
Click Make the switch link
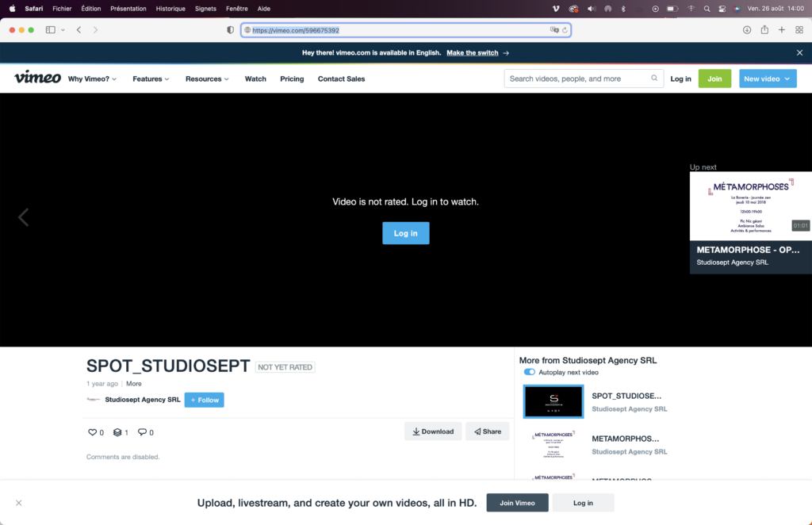(473, 53)
